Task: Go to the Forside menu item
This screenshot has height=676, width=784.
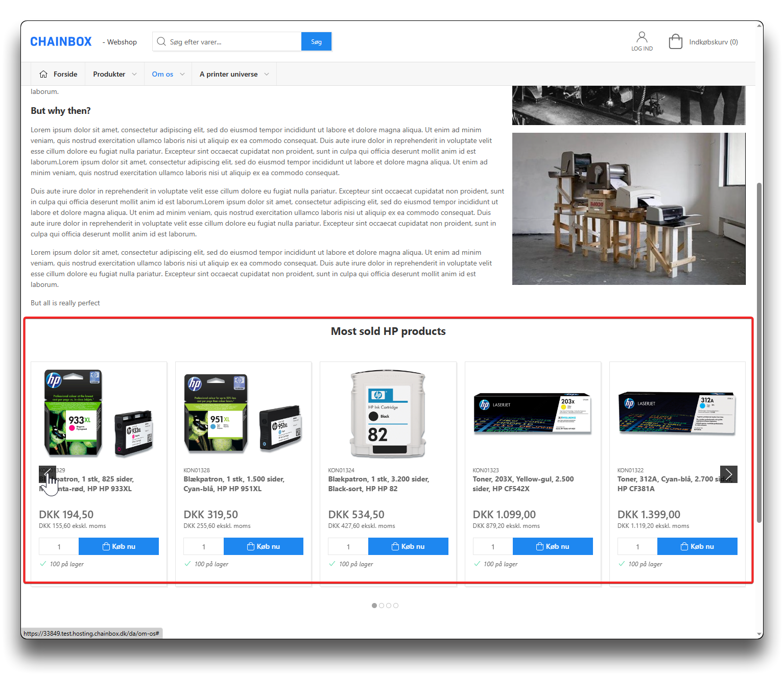Action: pyautogui.click(x=65, y=74)
